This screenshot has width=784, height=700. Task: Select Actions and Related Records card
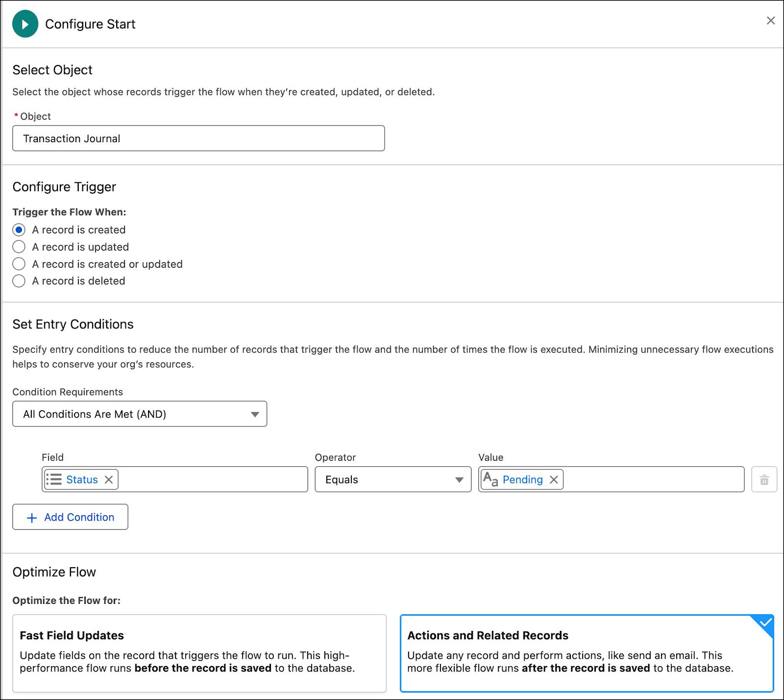pyautogui.click(x=587, y=653)
